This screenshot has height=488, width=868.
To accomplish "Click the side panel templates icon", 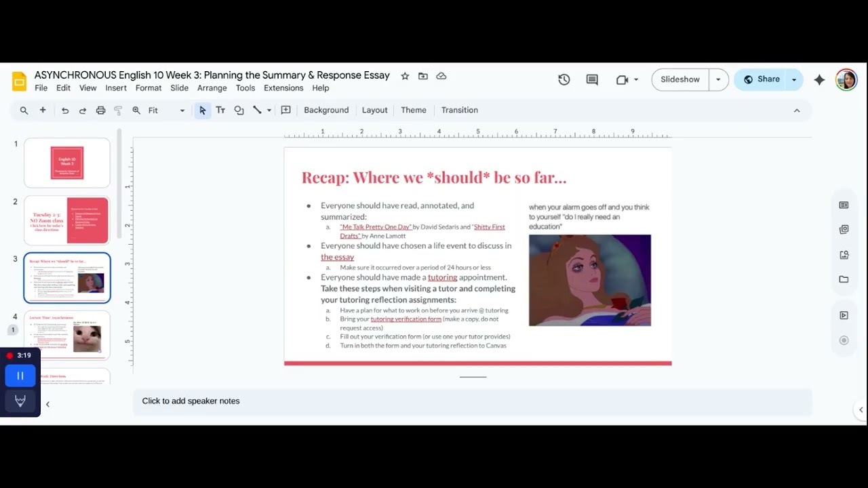I will point(844,230).
